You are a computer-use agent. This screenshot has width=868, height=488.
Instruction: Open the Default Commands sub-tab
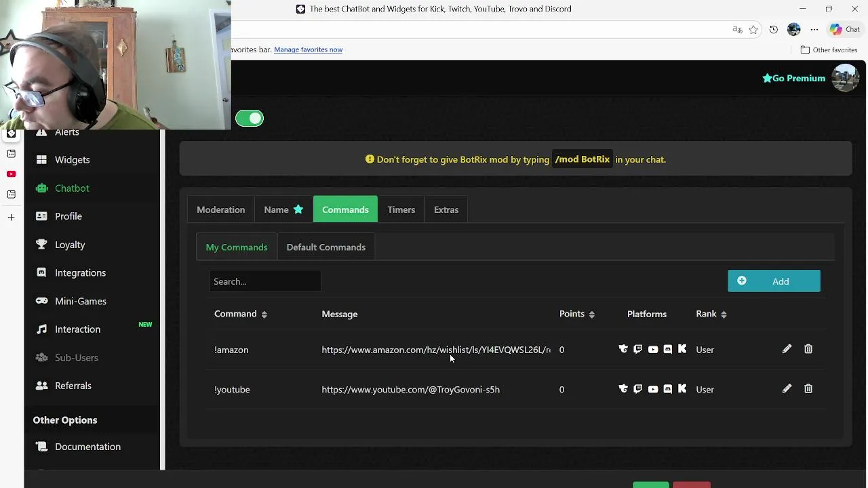point(325,247)
